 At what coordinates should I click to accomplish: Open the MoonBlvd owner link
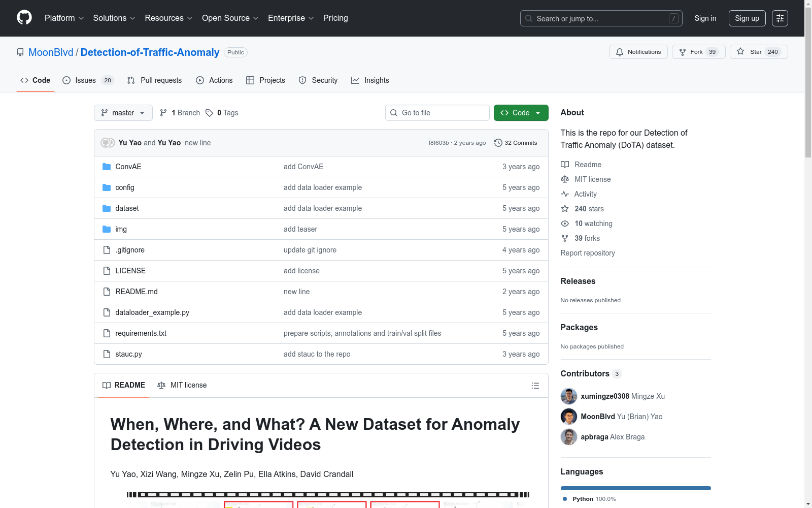pos(51,52)
